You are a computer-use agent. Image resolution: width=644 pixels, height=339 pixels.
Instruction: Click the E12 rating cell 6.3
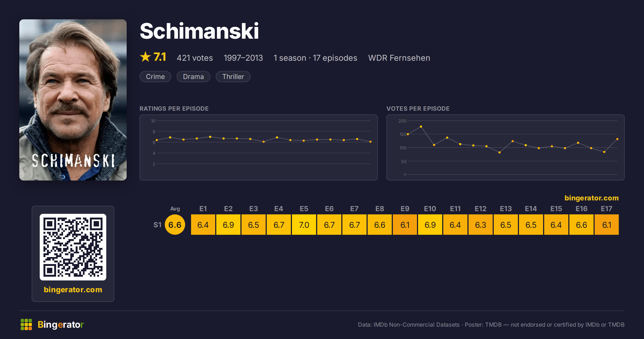pos(481,225)
